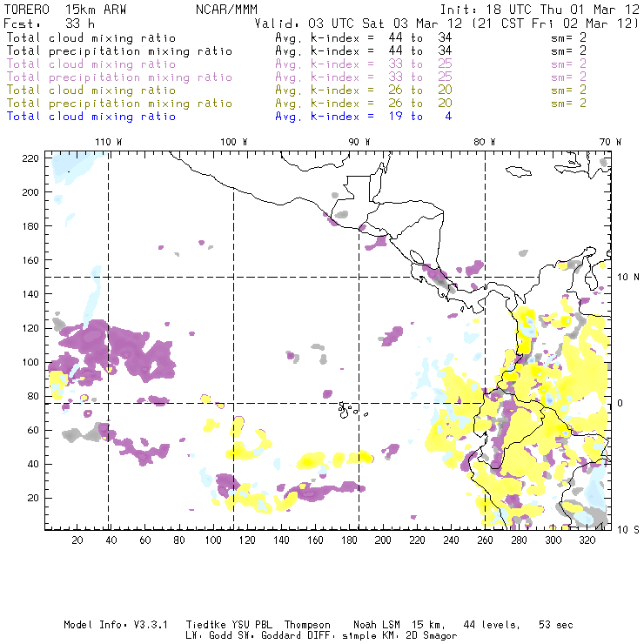
Task: Click the '80 W' longitude label
Action: click(484, 142)
